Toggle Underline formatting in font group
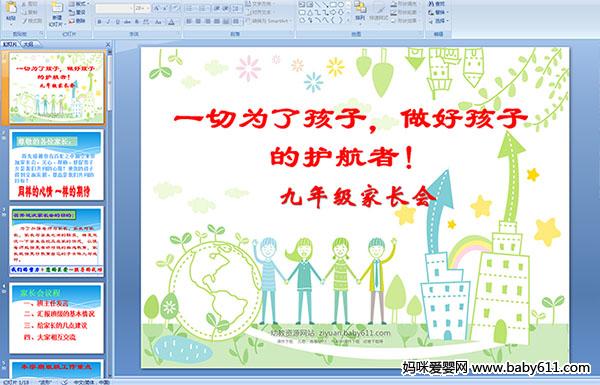The height and width of the screenshot is (385, 600). pyautogui.click(x=117, y=22)
